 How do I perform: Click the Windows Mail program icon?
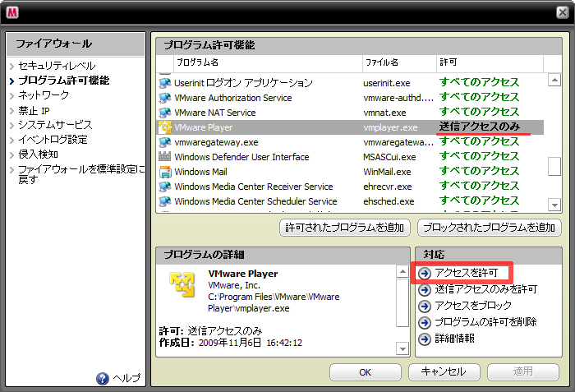click(x=164, y=172)
